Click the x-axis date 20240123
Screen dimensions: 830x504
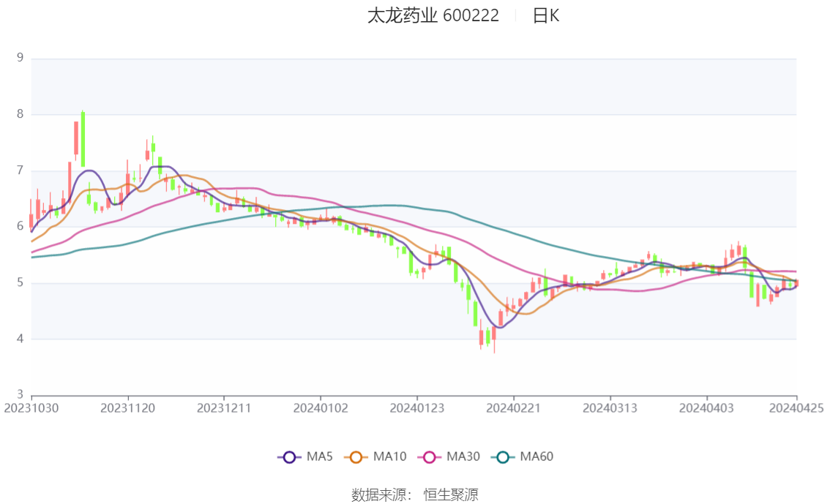417,408
